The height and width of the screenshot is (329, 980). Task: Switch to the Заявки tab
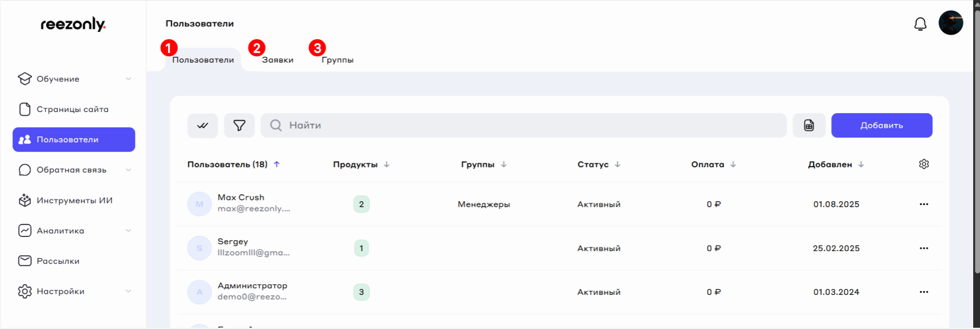coord(277,60)
